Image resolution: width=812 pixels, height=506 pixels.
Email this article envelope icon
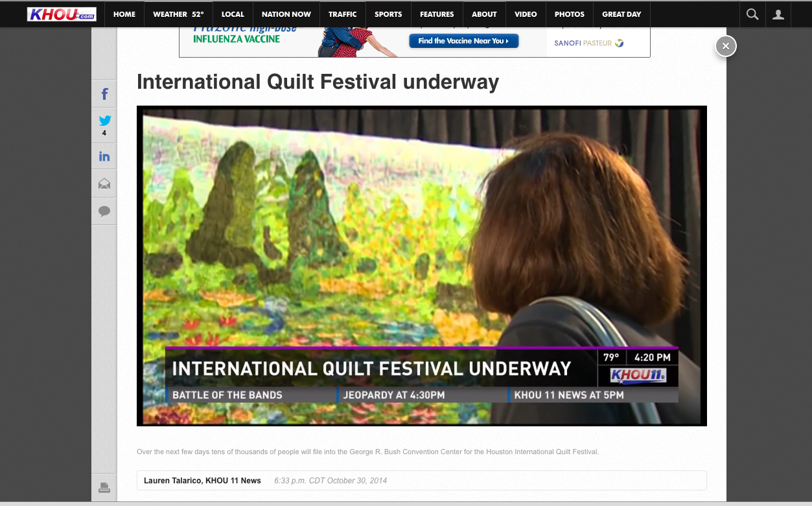coord(104,184)
